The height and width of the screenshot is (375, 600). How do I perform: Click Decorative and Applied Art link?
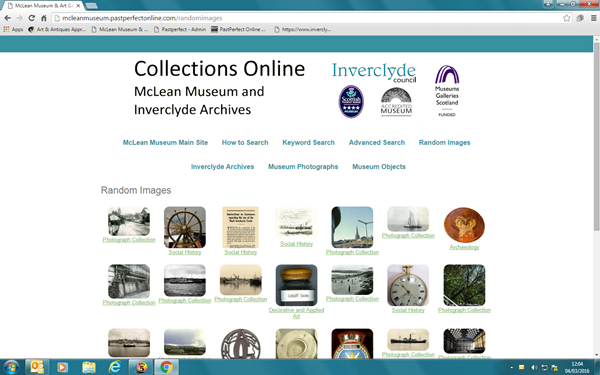[297, 313]
